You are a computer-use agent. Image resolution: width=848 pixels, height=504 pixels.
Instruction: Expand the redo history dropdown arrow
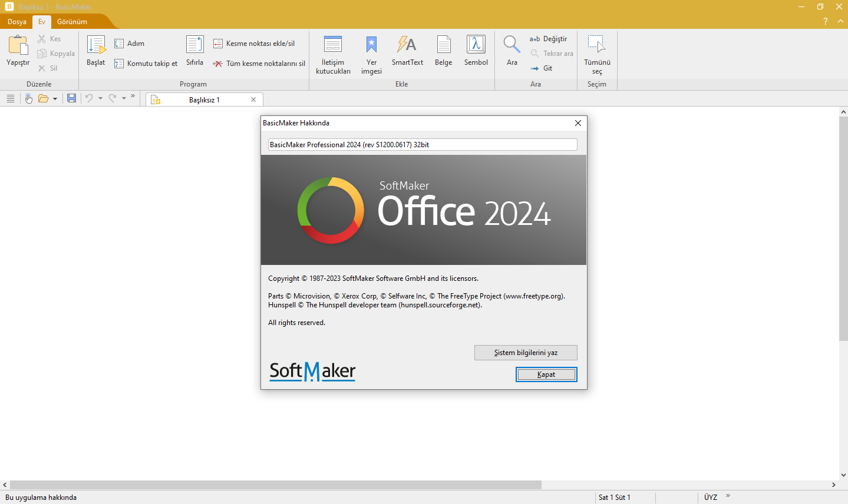pyautogui.click(x=124, y=98)
